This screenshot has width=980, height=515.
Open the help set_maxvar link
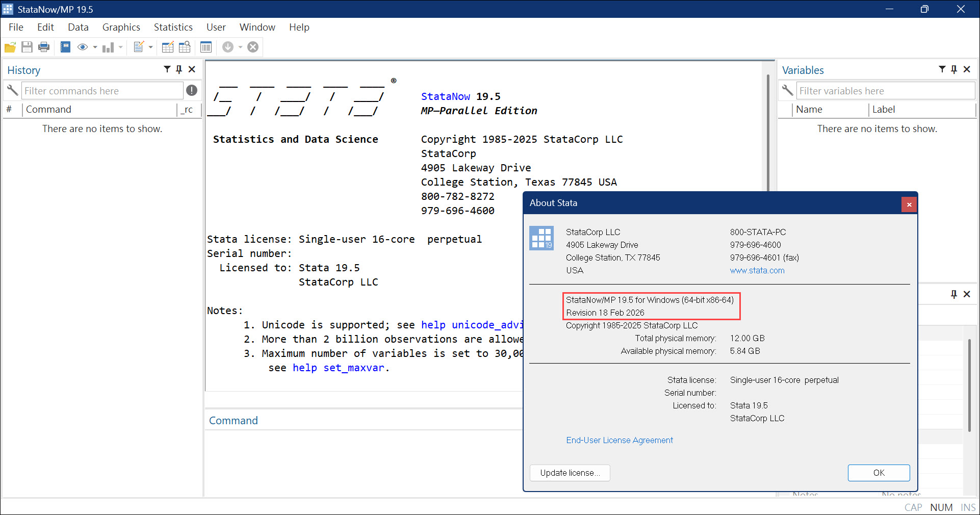(x=339, y=368)
